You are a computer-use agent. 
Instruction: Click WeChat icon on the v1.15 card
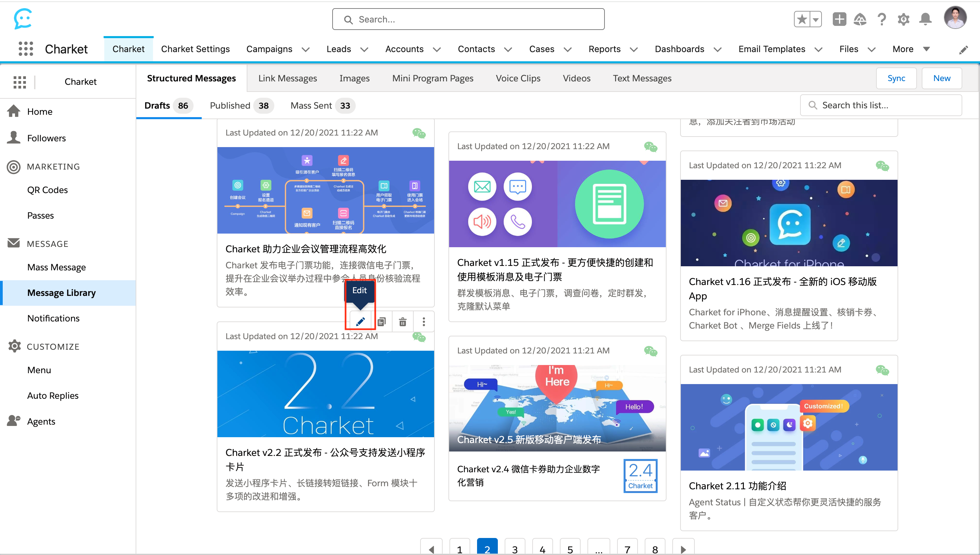[650, 147]
